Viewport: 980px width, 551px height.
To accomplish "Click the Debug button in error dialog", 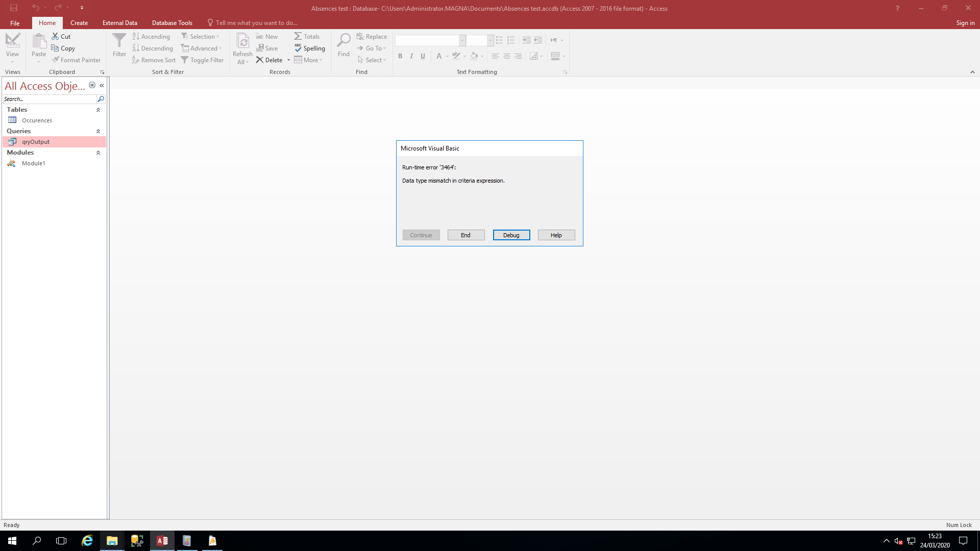I will [511, 235].
